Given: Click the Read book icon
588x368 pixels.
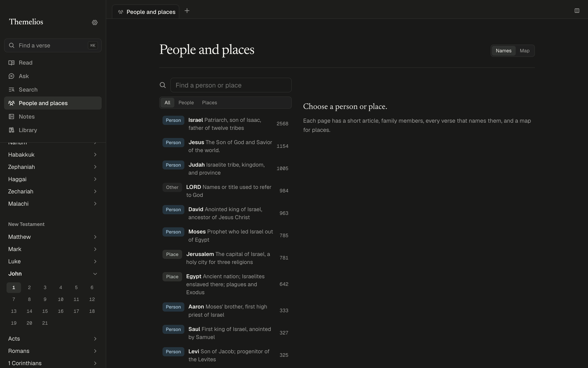Looking at the screenshot, I should click(11, 63).
